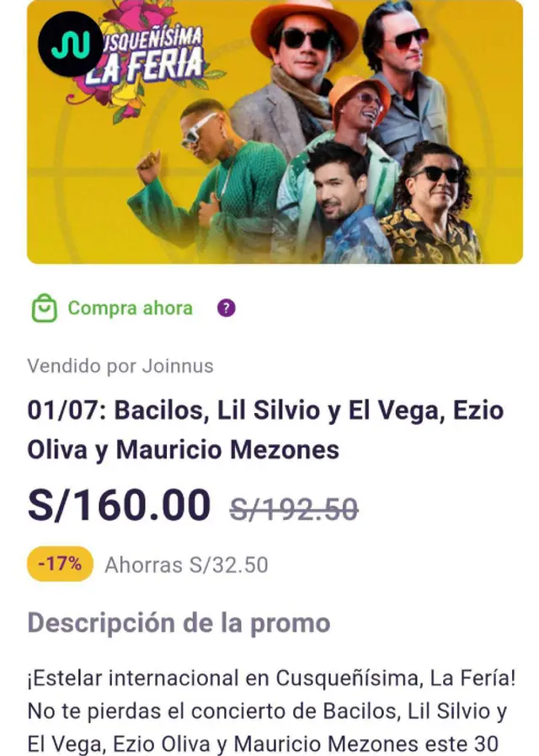The image size is (539, 756).
Task: Select the man in blue patterned shirt
Action: (348, 207)
